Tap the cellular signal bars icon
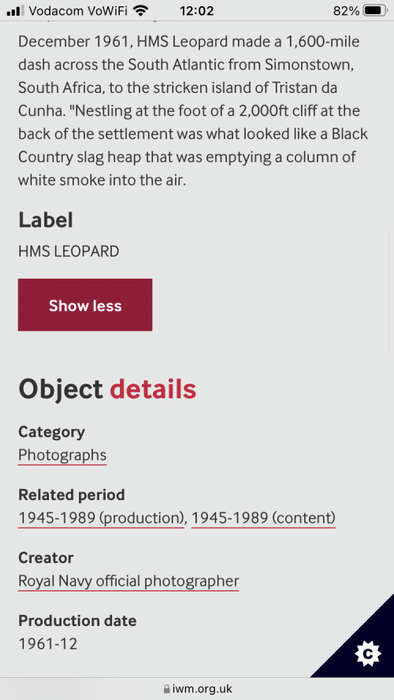This screenshot has width=394, height=700. tap(16, 11)
